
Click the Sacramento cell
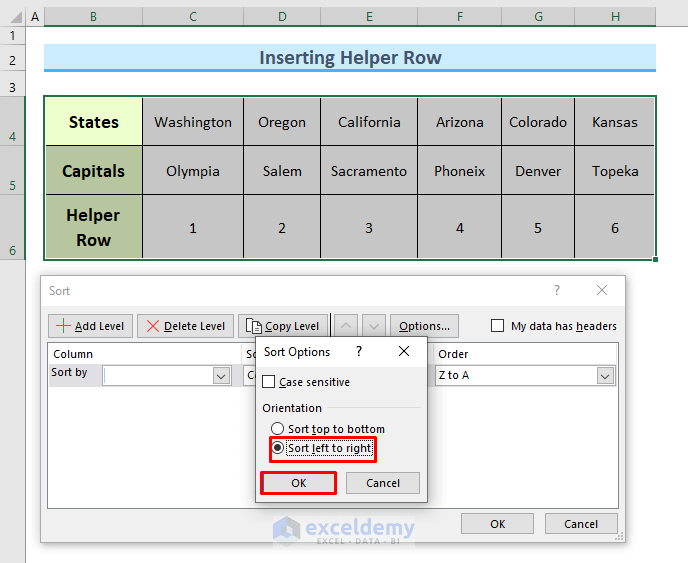[x=369, y=171]
